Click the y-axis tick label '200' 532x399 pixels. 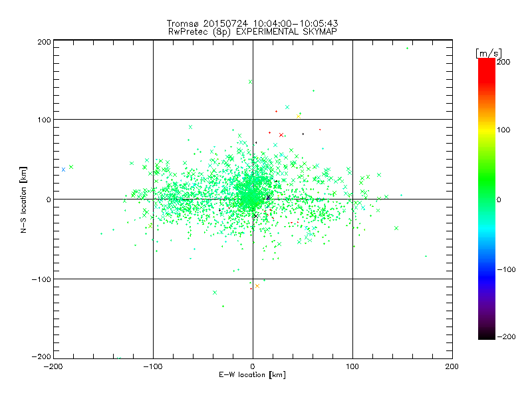point(44,42)
